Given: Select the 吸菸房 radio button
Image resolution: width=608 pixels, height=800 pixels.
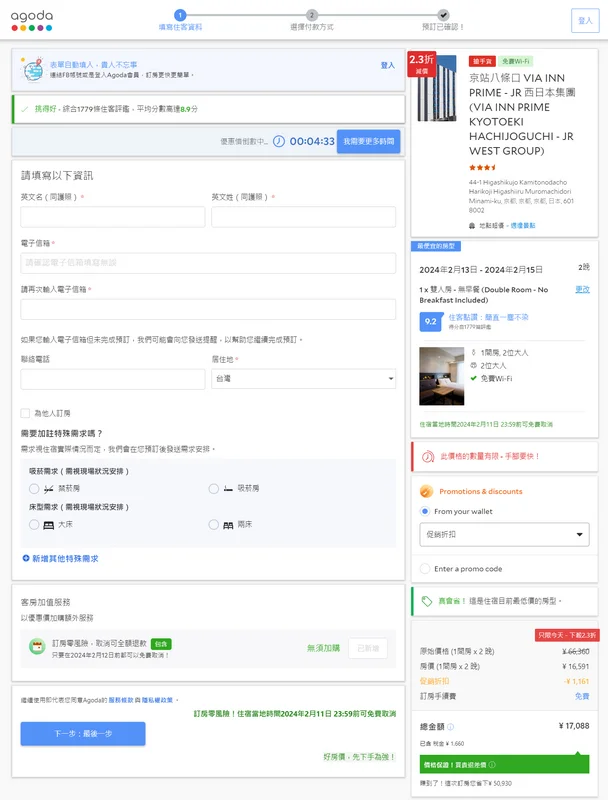Looking at the screenshot, I should point(214,489).
